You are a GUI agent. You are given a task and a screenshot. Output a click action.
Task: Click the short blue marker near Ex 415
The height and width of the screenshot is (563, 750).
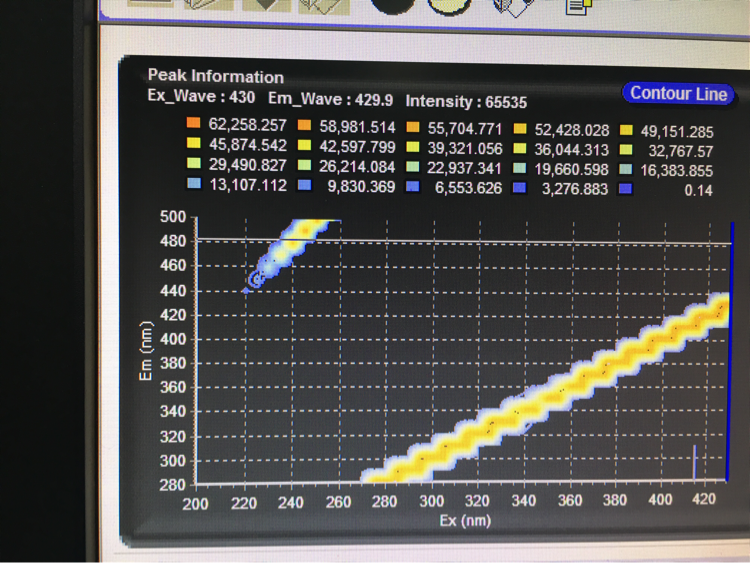695,462
